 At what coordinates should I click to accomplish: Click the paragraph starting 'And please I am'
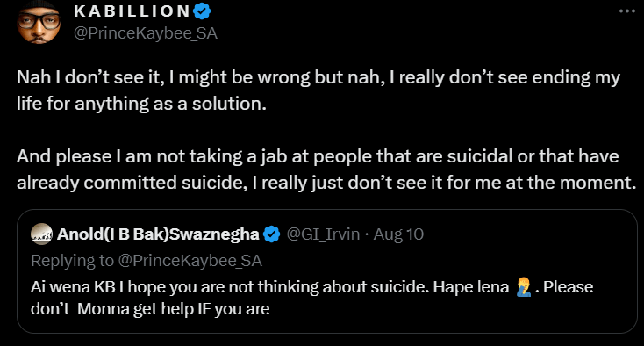click(326, 169)
